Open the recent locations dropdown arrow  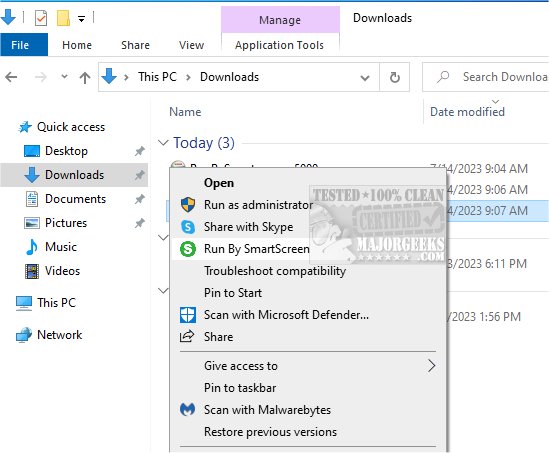64,76
